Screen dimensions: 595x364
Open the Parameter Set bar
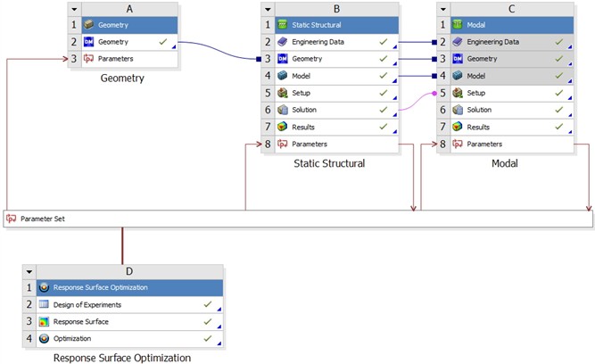(298, 219)
